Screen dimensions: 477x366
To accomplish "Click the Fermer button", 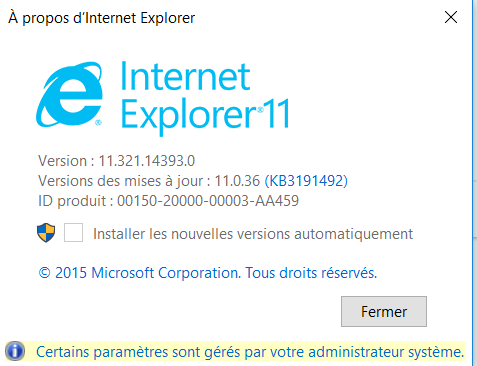I will coord(384,311).
